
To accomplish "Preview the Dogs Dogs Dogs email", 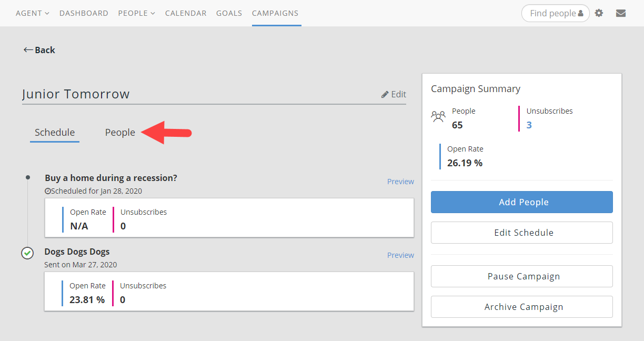I will (x=400, y=255).
